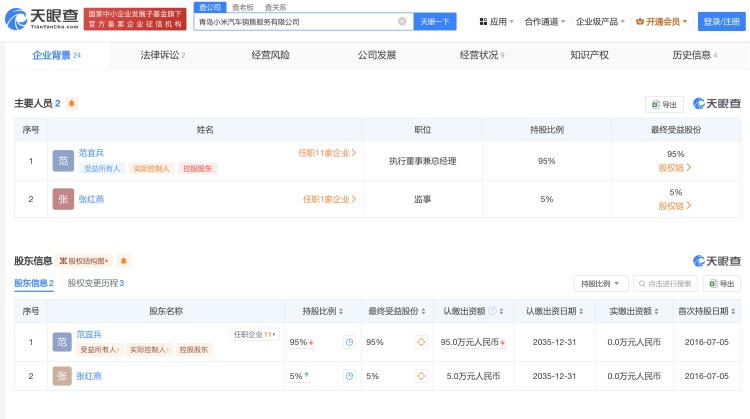Open 应用 apps dropdown

[496, 22]
